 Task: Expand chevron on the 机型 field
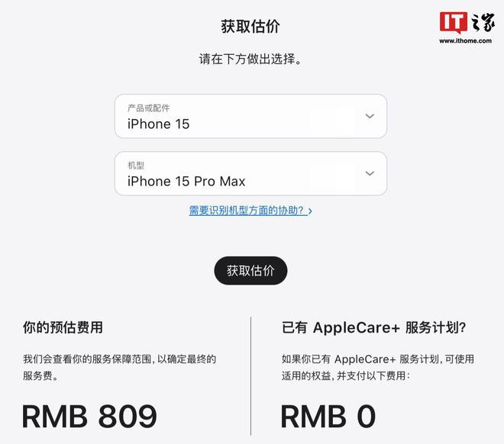pos(370,173)
